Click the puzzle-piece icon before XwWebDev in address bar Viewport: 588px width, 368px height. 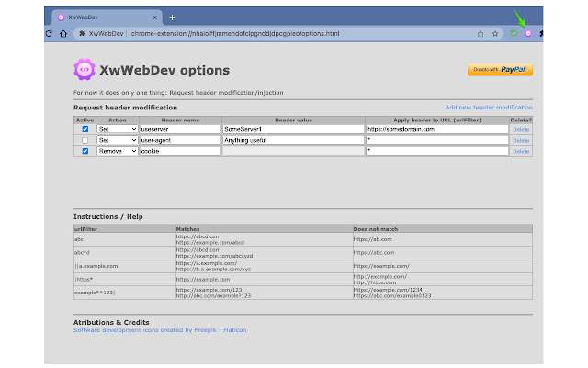[x=82, y=34]
